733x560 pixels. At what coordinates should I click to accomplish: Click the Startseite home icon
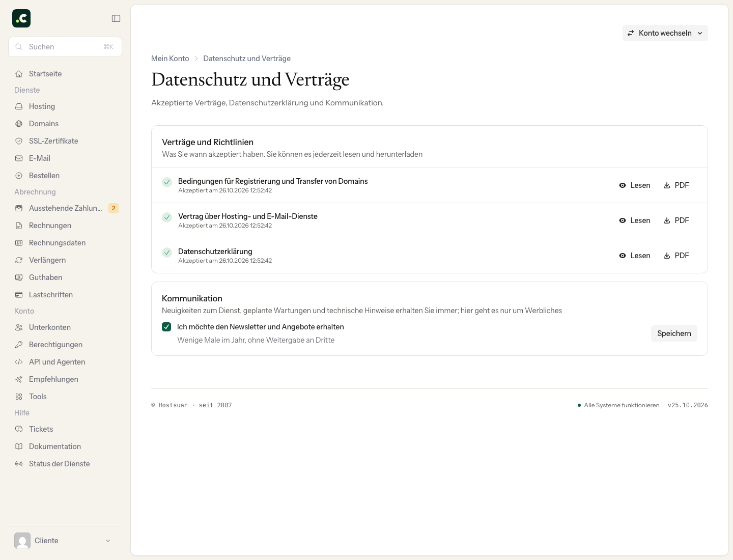pyautogui.click(x=19, y=74)
